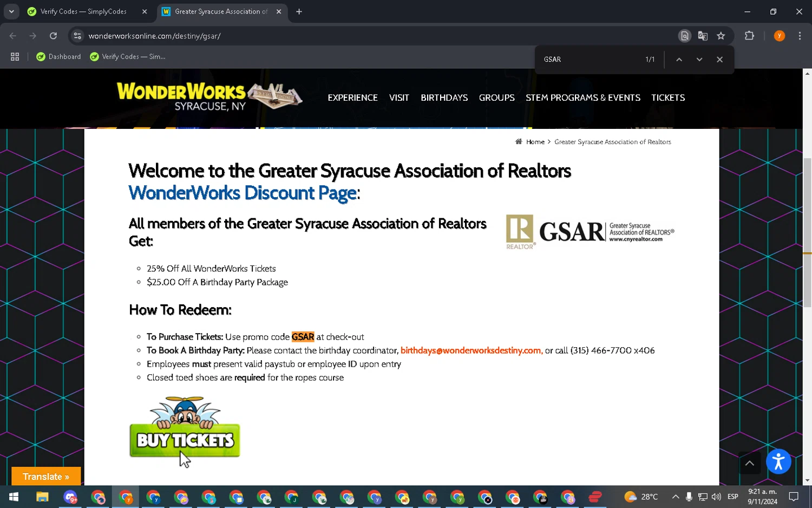This screenshot has width=812, height=508.
Task: Open the GROUPS menu
Action: click(496, 97)
